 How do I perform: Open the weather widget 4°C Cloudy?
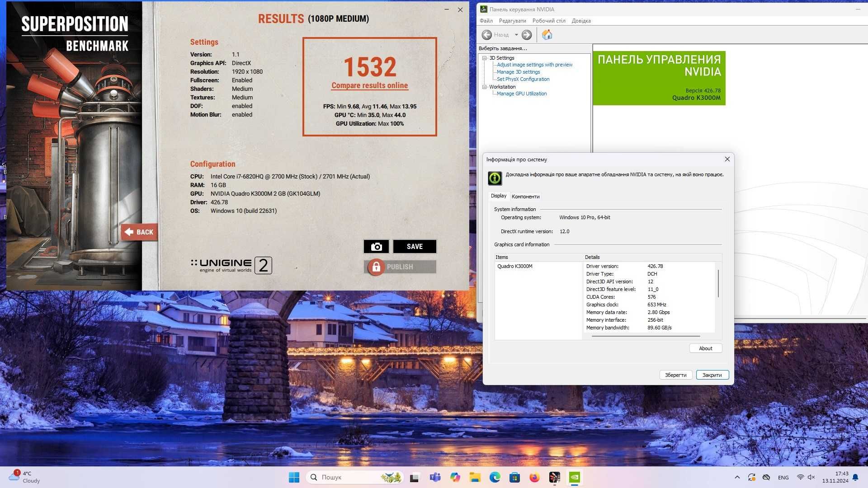25,477
